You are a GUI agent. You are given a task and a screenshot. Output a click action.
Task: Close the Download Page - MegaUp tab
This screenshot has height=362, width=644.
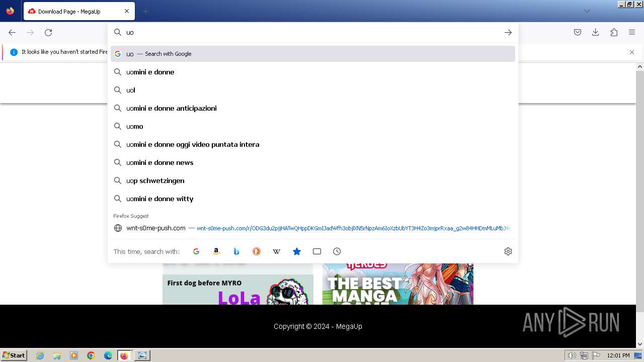pos(127,11)
